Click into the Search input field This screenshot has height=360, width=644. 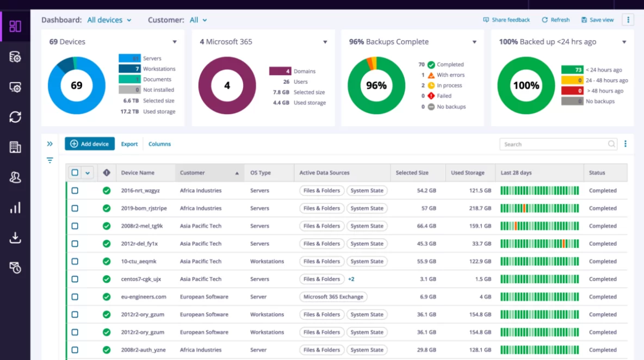coord(554,144)
